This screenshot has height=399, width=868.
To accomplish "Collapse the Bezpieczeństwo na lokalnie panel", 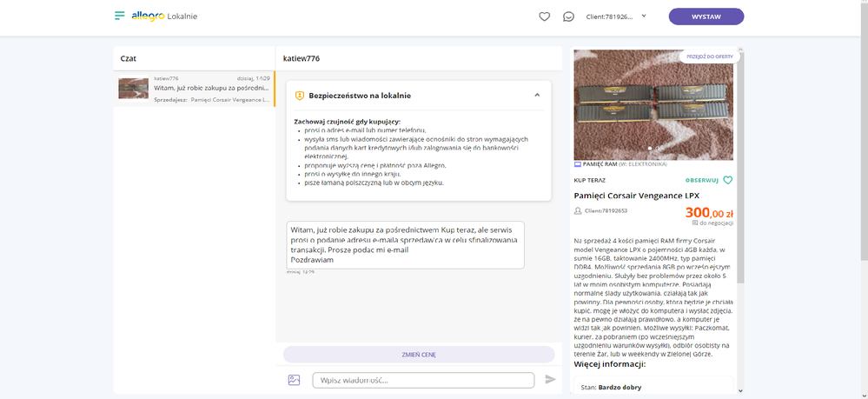I will click(x=536, y=96).
